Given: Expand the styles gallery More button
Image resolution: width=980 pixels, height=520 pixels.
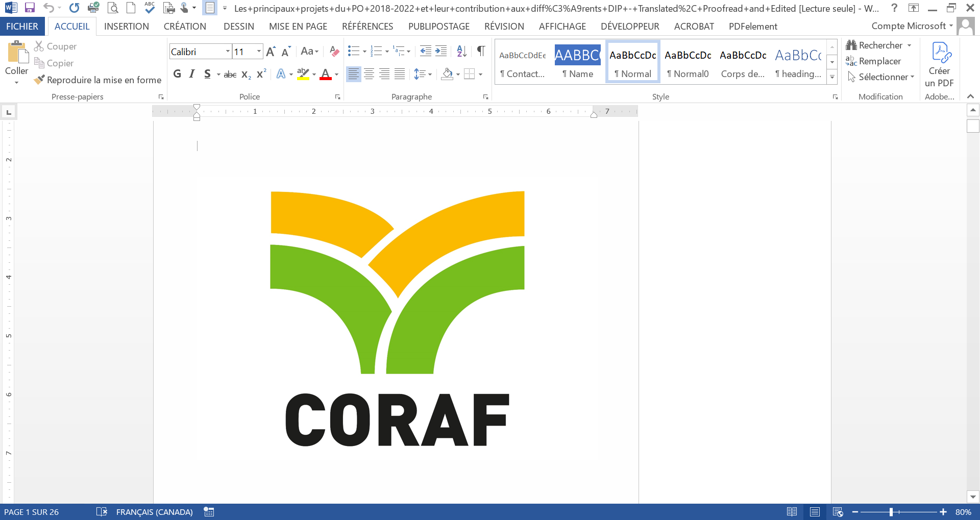Looking at the screenshot, I should coord(832,77).
